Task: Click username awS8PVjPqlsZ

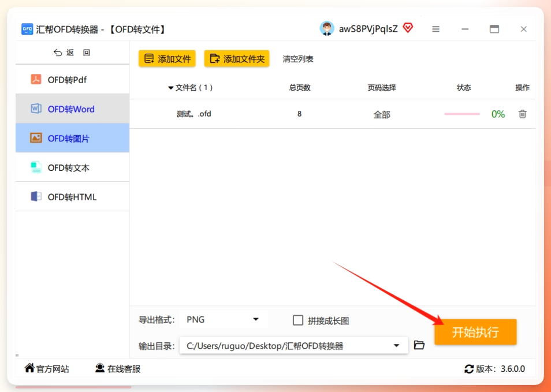Action: click(x=368, y=29)
